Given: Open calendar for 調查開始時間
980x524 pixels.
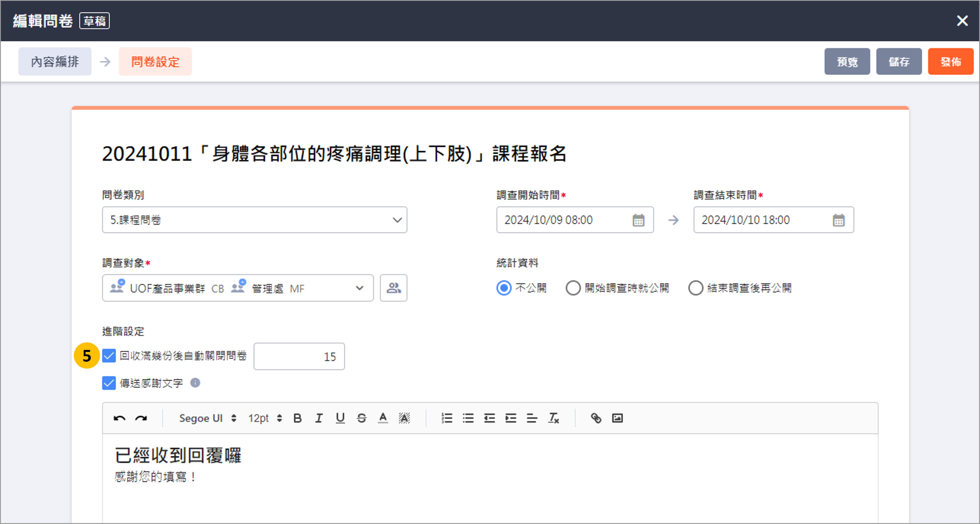Looking at the screenshot, I should [x=638, y=220].
